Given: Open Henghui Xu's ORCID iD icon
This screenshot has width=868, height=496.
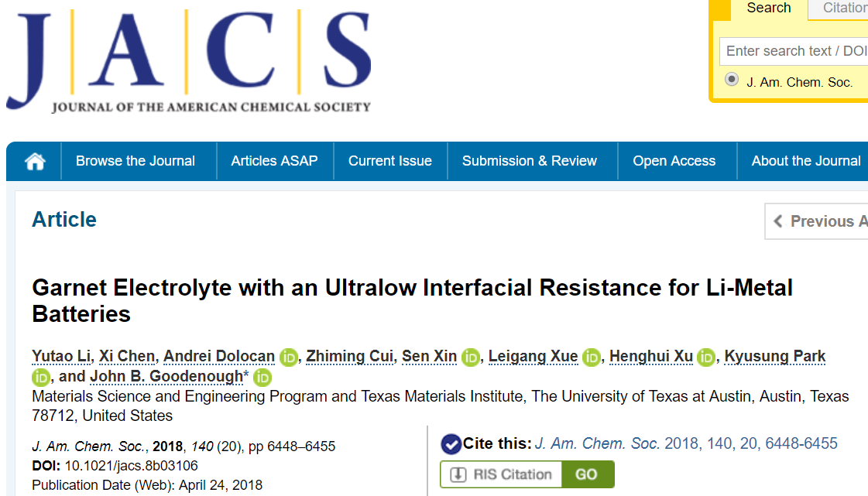Looking at the screenshot, I should pyautogui.click(x=706, y=357).
